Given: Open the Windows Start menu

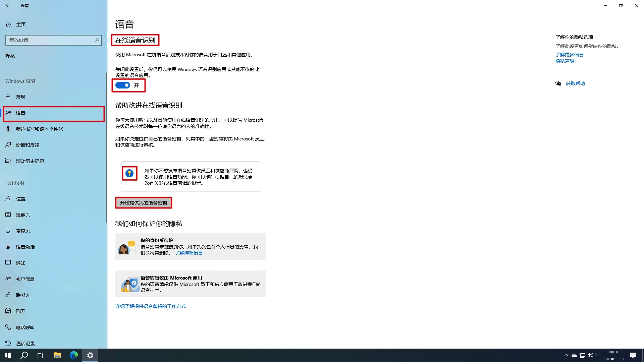Looking at the screenshot, I should 8,355.
